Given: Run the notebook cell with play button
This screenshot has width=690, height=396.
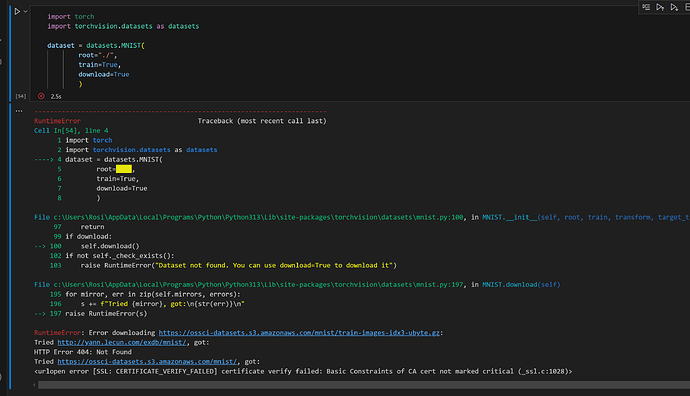Looking at the screenshot, I should pos(17,11).
